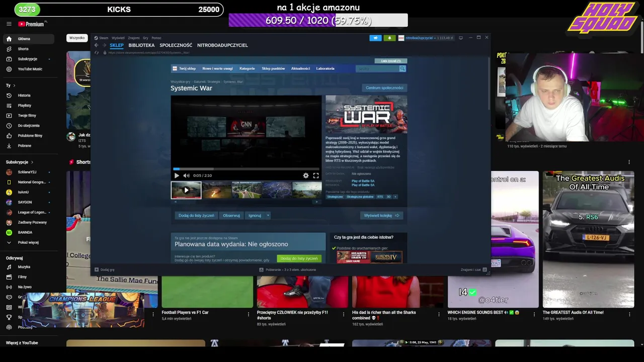Open options for The GREATEST Audis video
This screenshot has height=362, width=644.
click(629, 314)
